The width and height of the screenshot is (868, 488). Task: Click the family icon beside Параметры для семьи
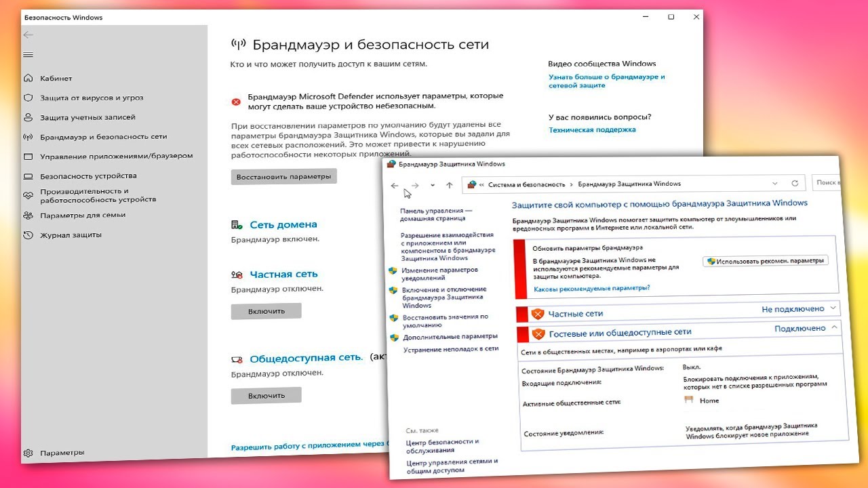tap(28, 216)
